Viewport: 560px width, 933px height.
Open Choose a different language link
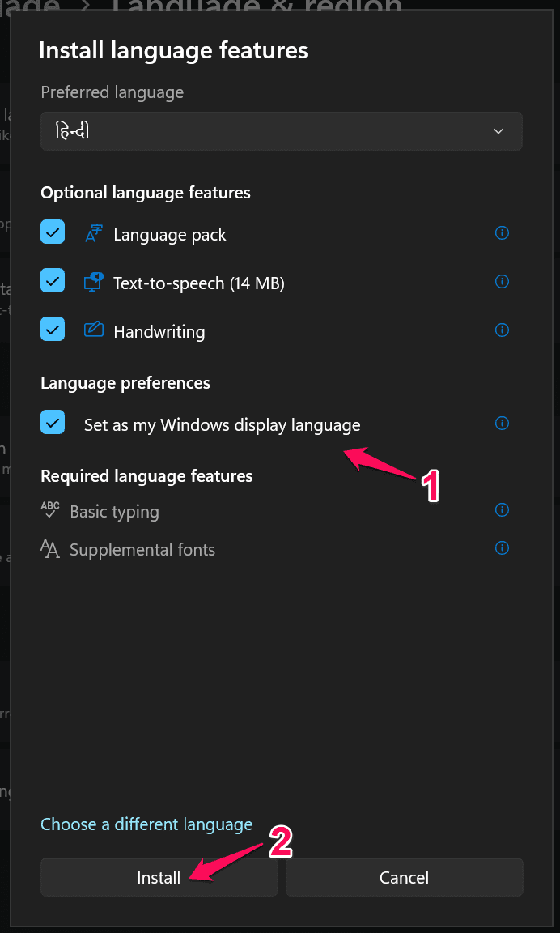point(146,824)
